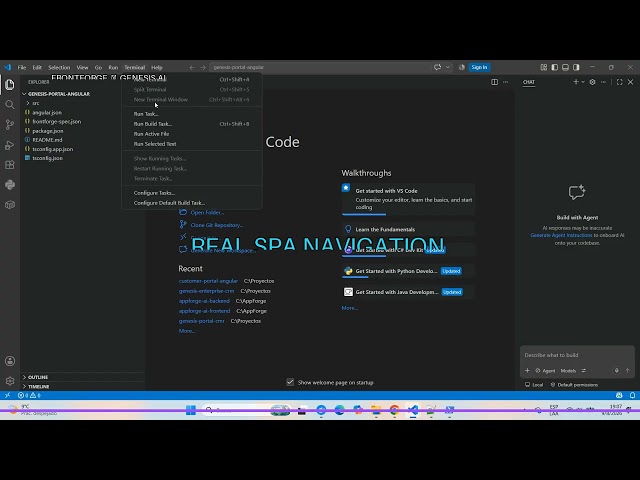This screenshot has height=480, width=640.
Task: Open the Local session target dropdown
Action: pos(534,384)
